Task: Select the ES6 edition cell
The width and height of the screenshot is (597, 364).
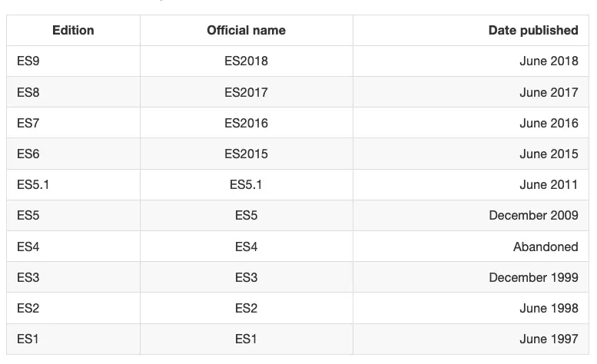Action: (x=28, y=154)
